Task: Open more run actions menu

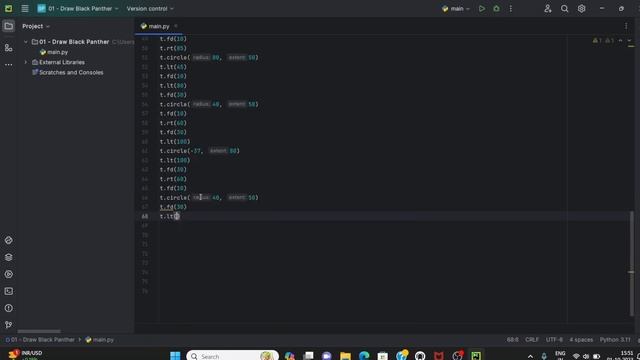Action: [x=511, y=9]
